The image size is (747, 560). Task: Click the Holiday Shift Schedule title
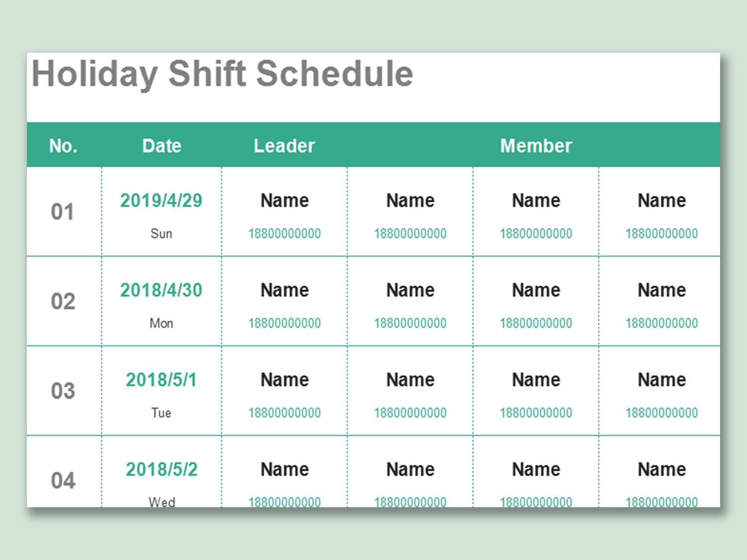point(222,74)
